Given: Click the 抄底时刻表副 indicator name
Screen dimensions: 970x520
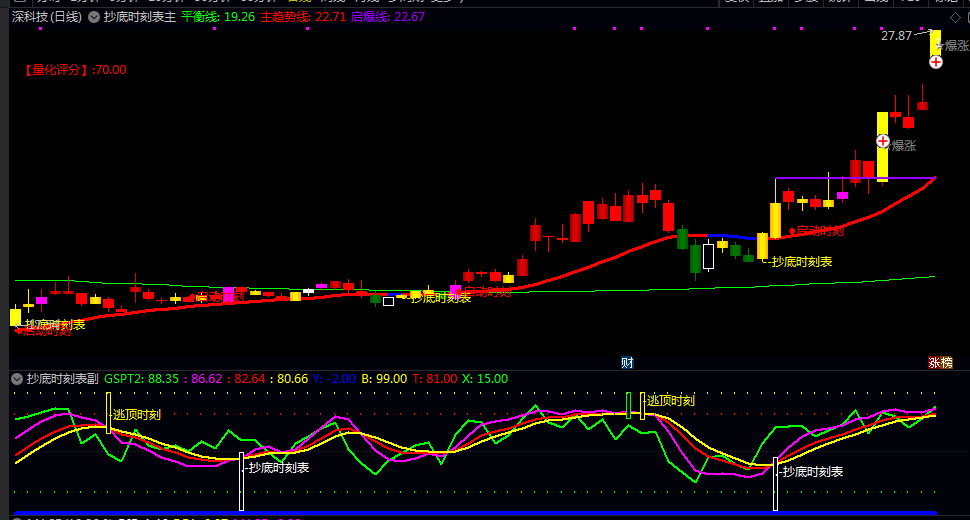Looking at the screenshot, I should pyautogui.click(x=62, y=379).
